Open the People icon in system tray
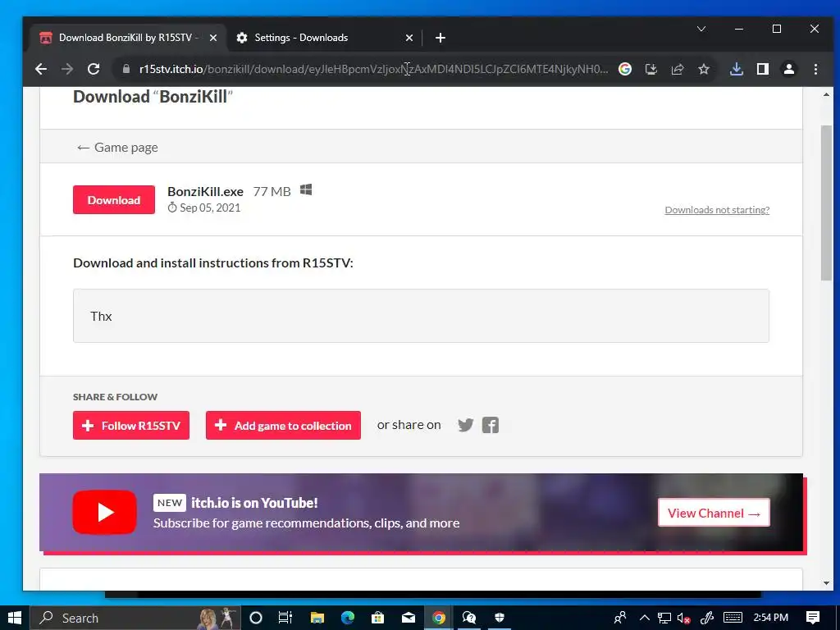 [x=620, y=618]
